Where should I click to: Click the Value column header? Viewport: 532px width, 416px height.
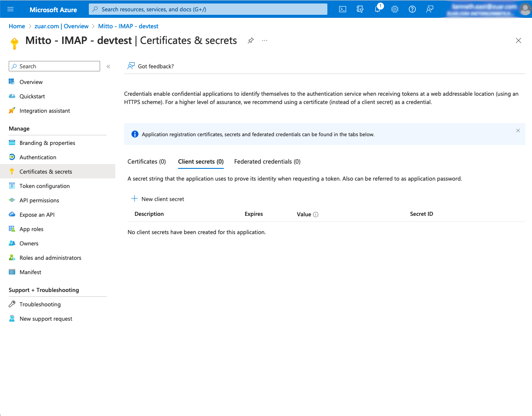point(304,214)
